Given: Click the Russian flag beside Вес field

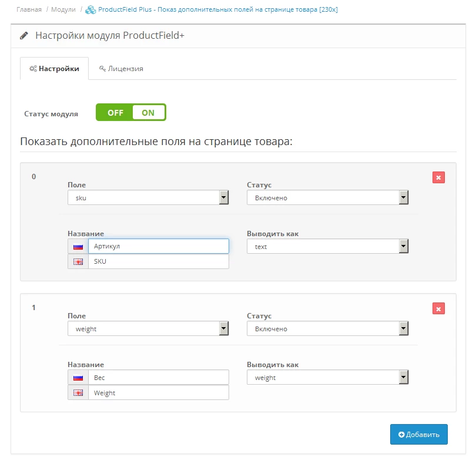Looking at the screenshot, I should [78, 378].
